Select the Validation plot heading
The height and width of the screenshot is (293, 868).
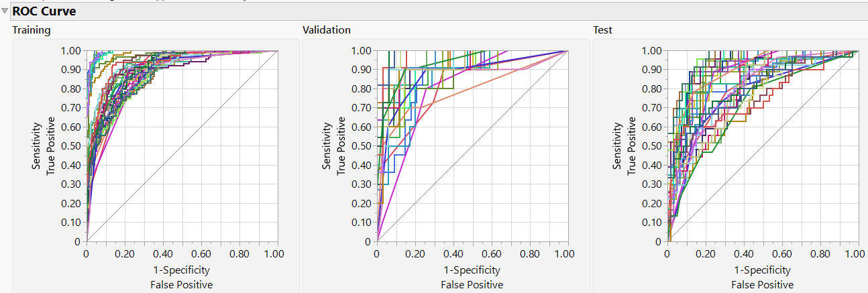326,30
